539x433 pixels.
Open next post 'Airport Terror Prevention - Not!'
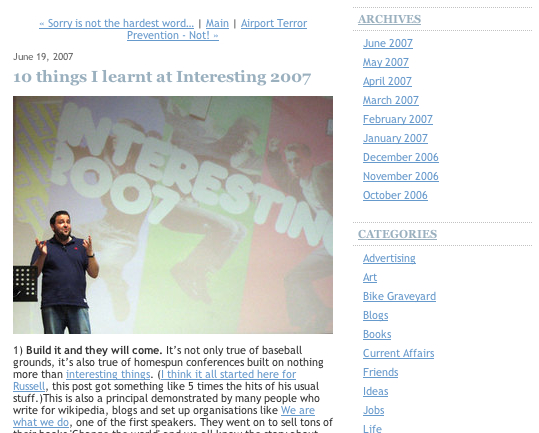(274, 23)
